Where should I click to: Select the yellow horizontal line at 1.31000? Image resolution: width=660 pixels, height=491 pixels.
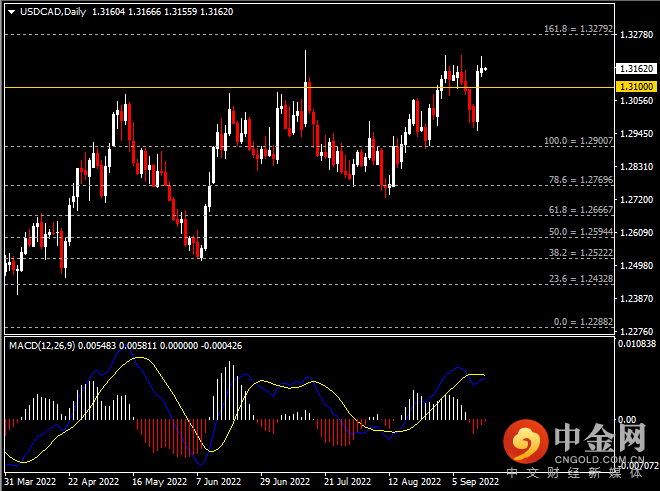tap(309, 88)
